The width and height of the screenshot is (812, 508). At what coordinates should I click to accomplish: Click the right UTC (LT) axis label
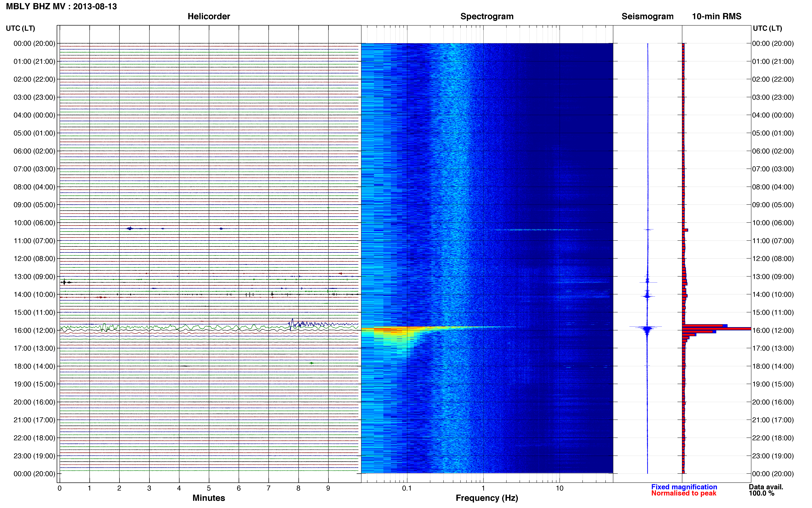tap(767, 28)
